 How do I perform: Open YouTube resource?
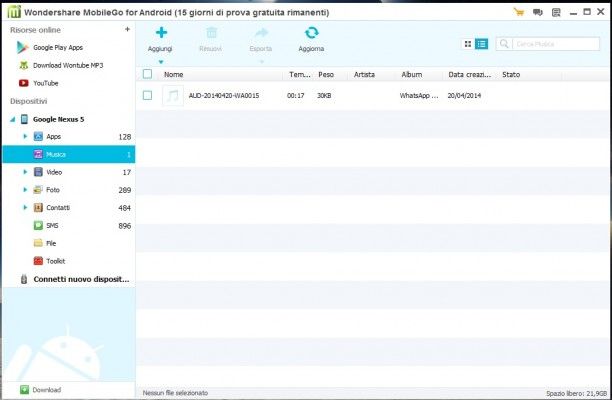click(46, 83)
